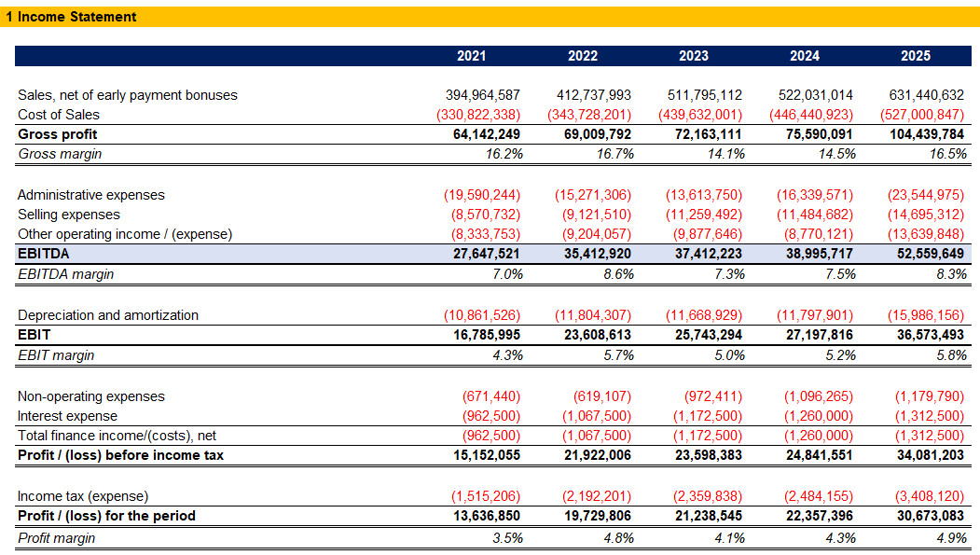Select 'Depreciation and amortization' label
Viewport: 980px width, 555px height.
point(108,315)
